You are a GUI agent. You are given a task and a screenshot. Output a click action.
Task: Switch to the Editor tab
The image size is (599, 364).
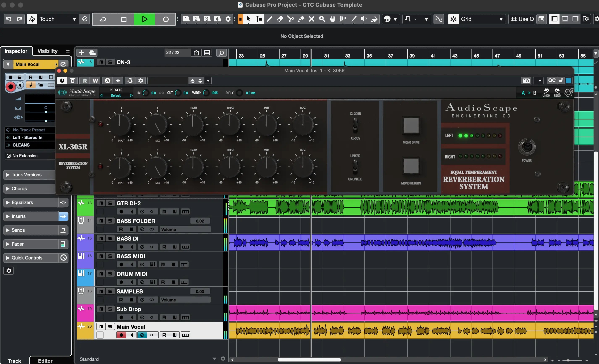tap(45, 361)
